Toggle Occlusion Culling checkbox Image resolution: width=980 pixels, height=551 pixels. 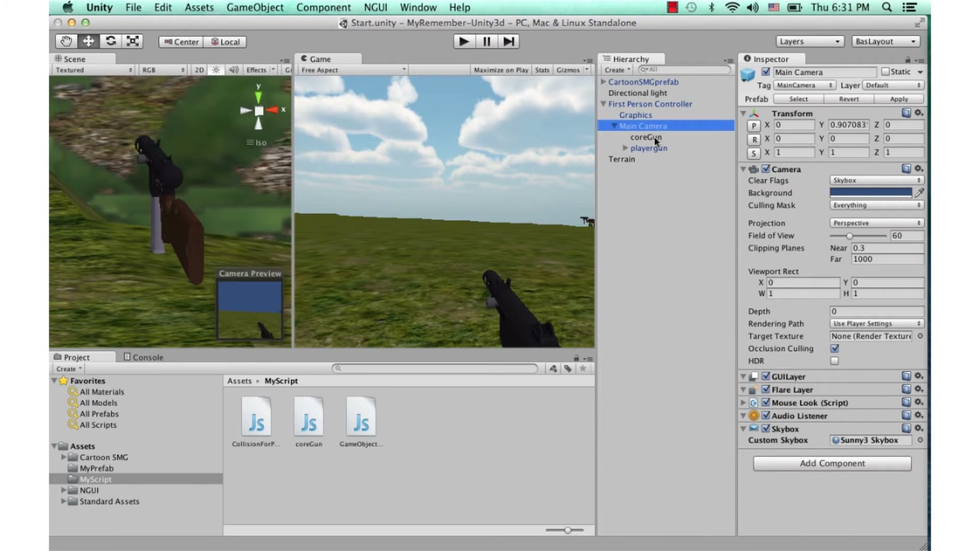coord(835,348)
